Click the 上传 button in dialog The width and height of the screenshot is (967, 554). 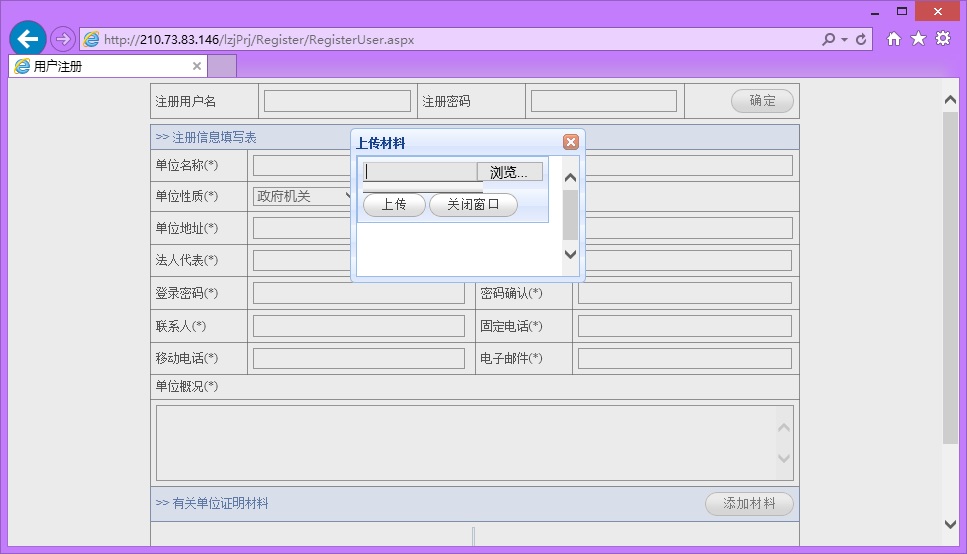tap(394, 204)
